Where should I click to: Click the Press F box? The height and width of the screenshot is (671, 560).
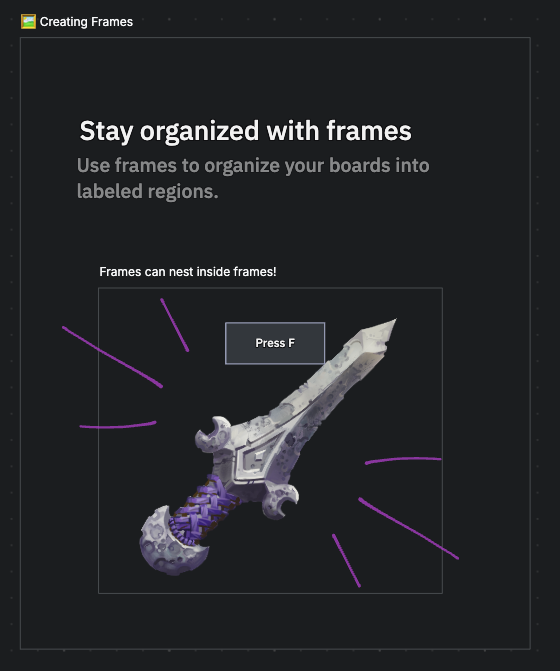[275, 343]
